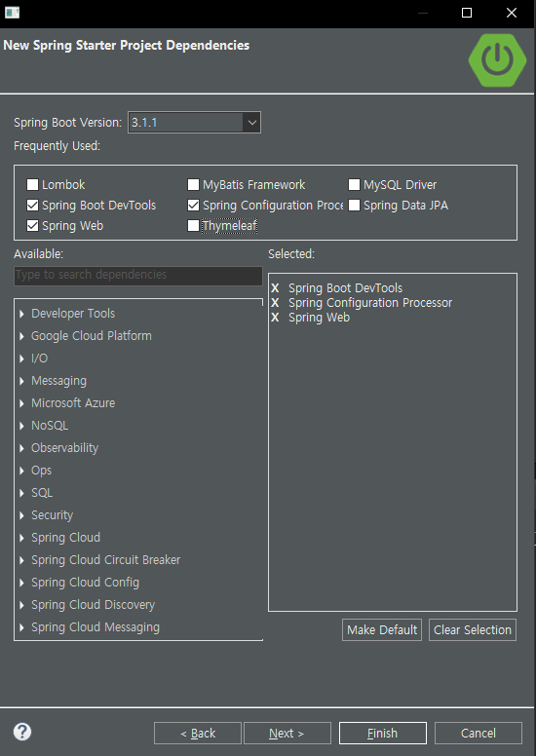Uncheck the Spring Web checkbox
Screen dimensions: 536x756
tap(32, 226)
